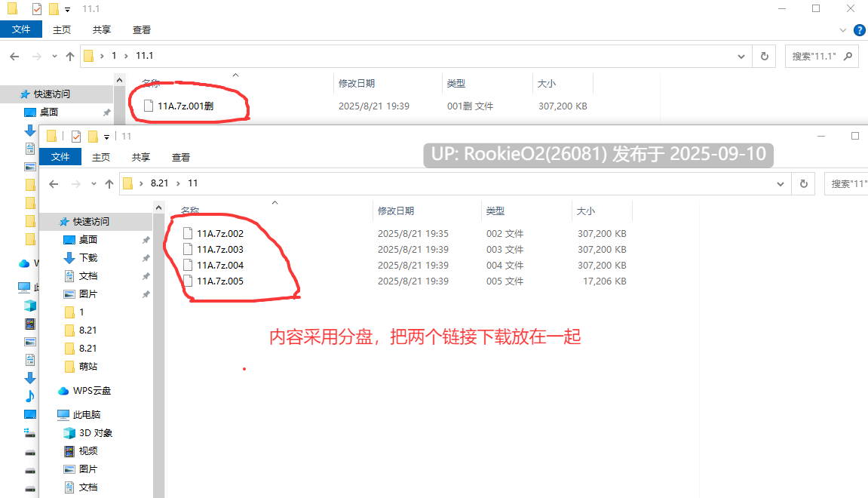
Task: Select file 11A.7z.002
Action: tap(219, 233)
